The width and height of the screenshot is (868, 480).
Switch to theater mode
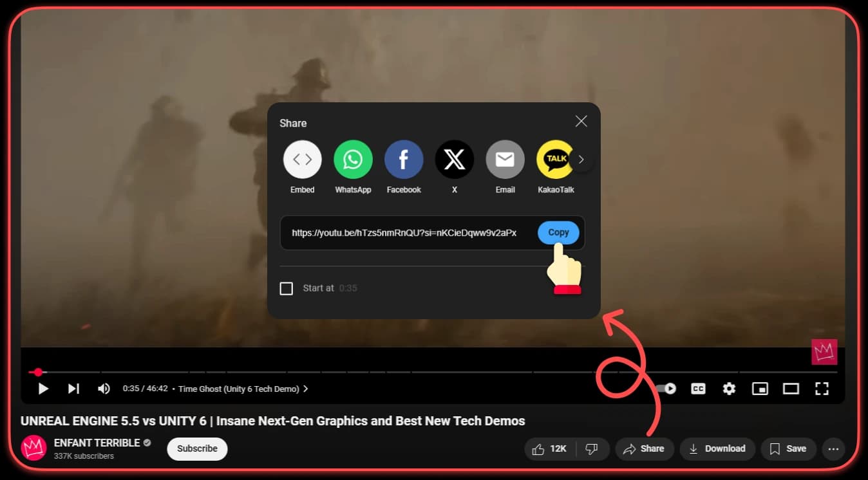click(x=791, y=389)
